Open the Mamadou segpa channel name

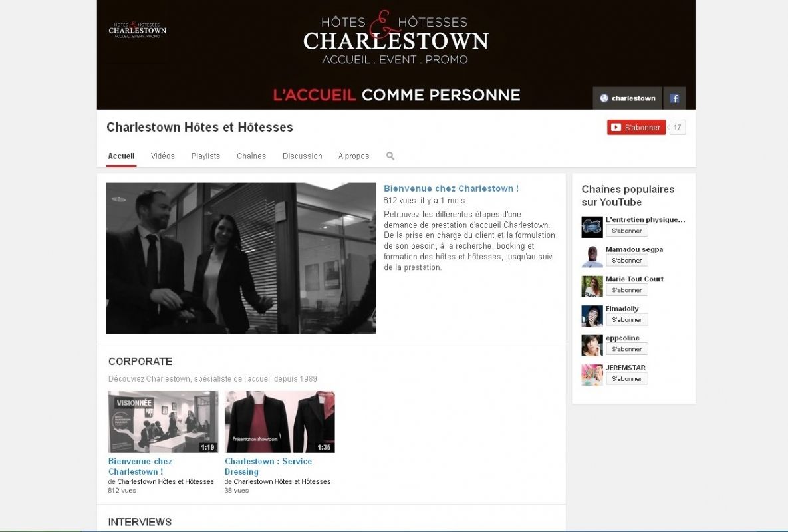click(634, 249)
